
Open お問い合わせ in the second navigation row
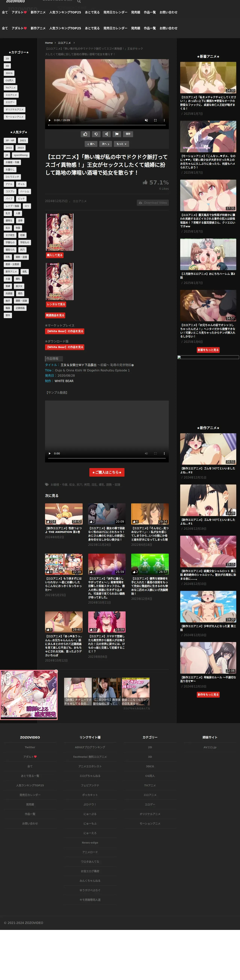tap(168, 29)
